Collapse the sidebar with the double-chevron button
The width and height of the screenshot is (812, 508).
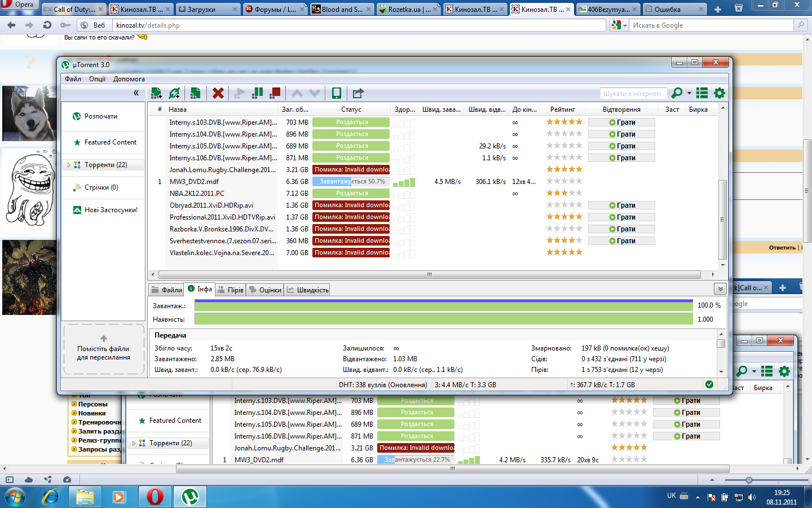click(136, 93)
